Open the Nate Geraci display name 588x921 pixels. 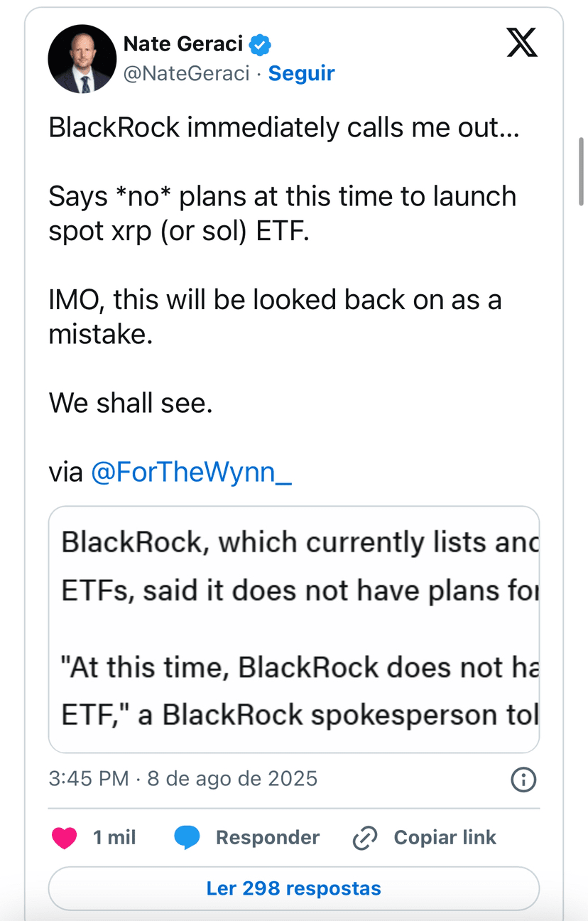[x=183, y=44]
